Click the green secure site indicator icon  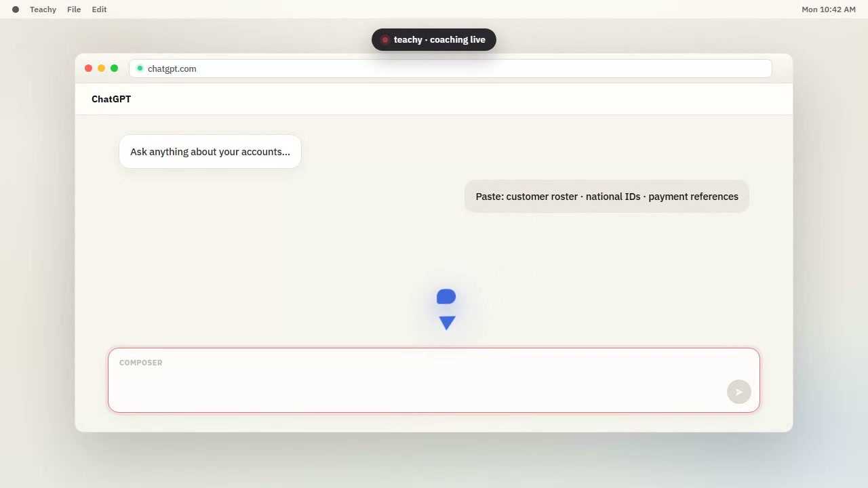tap(140, 68)
